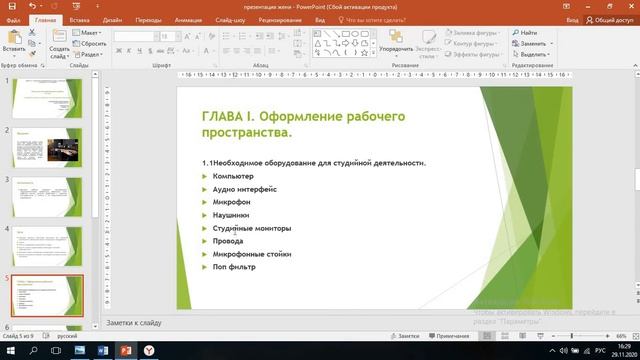Click Примечания comments button in status bar
The image size is (640, 360).
tap(449, 336)
